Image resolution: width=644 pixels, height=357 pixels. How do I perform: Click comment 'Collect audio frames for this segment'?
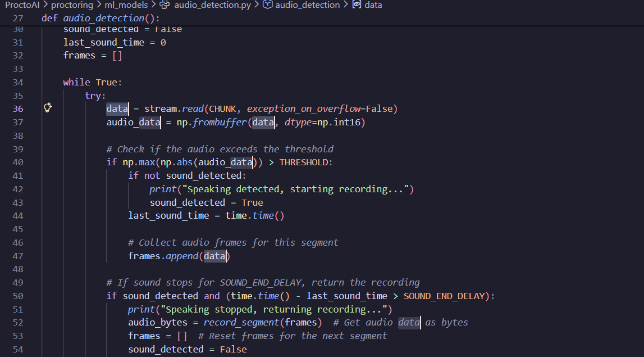(233, 243)
